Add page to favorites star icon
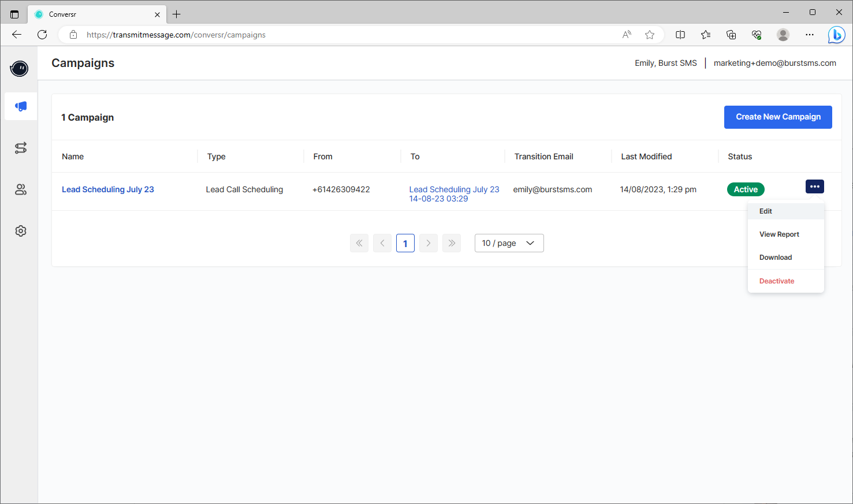The image size is (853, 504). [650, 35]
